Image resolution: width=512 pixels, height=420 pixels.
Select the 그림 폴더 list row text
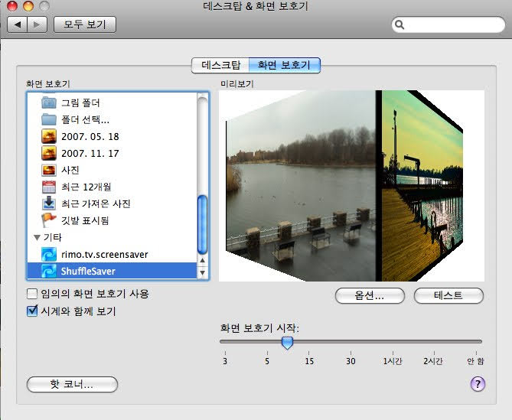click(80, 103)
